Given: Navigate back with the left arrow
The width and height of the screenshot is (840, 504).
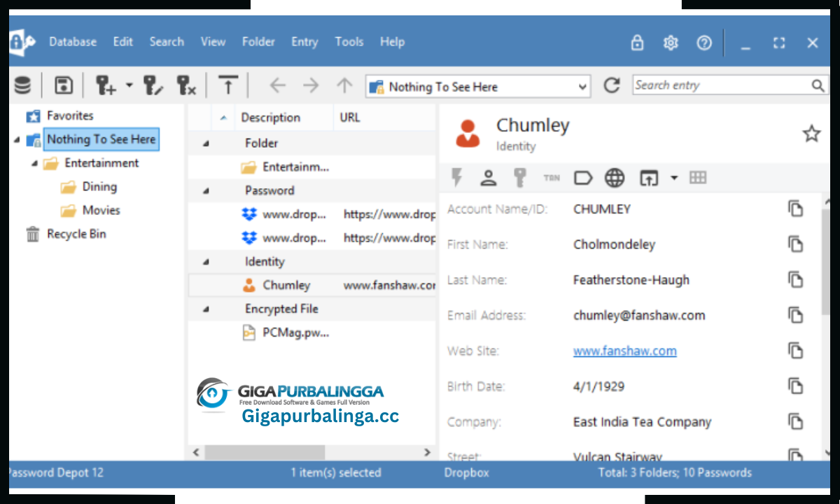Looking at the screenshot, I should coord(278,86).
